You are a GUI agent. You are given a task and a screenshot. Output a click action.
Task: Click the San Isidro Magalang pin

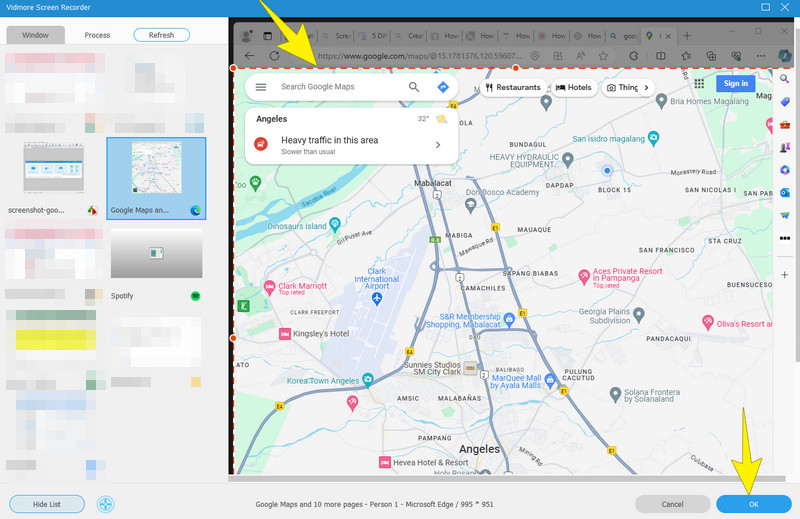point(653,137)
